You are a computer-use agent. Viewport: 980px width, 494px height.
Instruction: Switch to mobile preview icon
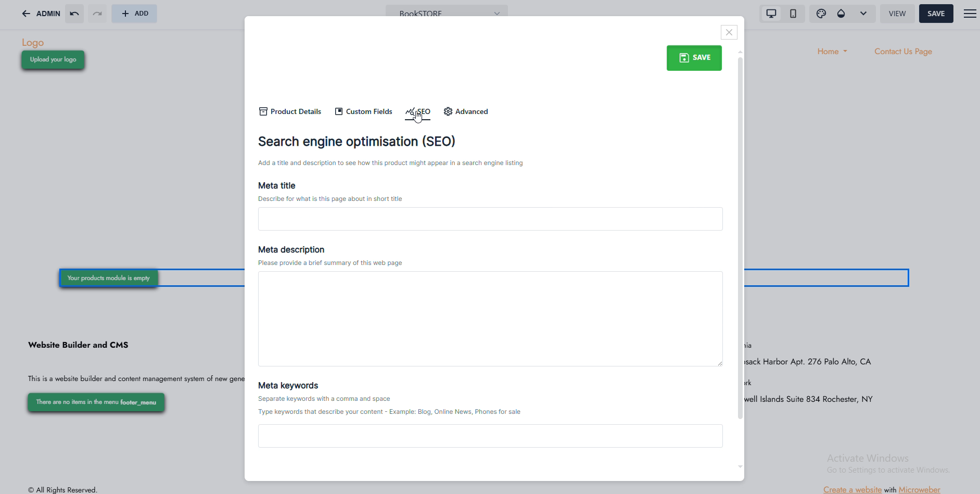click(793, 14)
